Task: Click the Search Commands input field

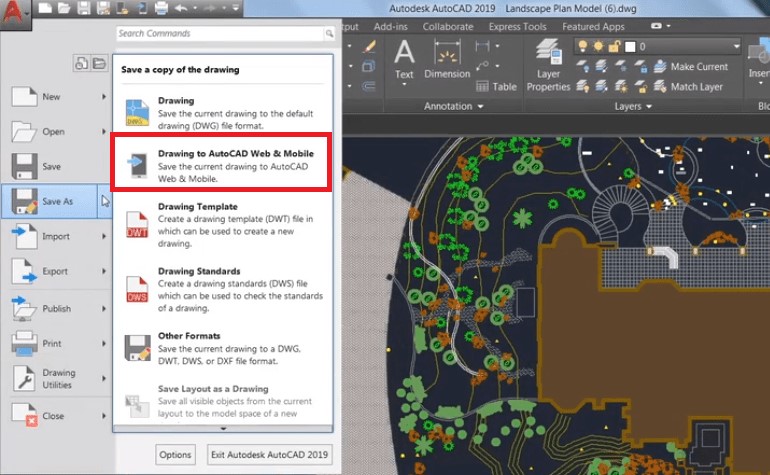Action: pyautogui.click(x=220, y=33)
